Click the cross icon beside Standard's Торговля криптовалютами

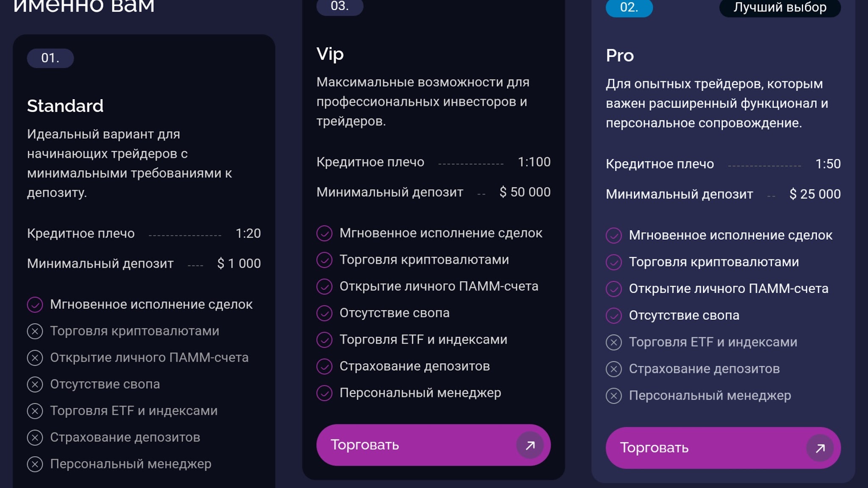35,331
